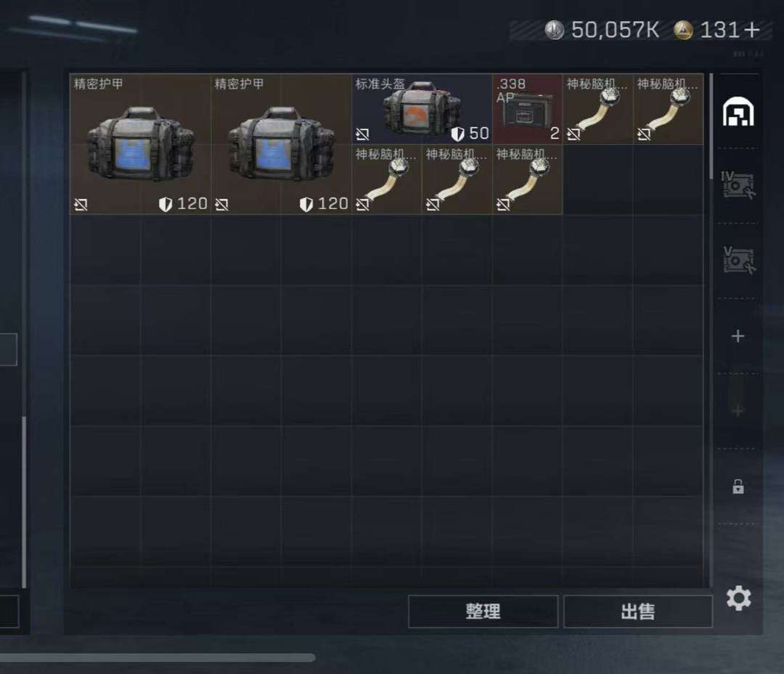Select the 标准头盔 helmet bag item
The height and width of the screenshot is (674, 784).
(422, 109)
